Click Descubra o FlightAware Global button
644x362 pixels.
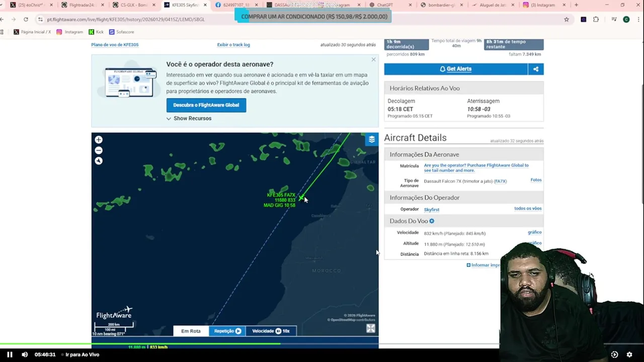[206, 105]
